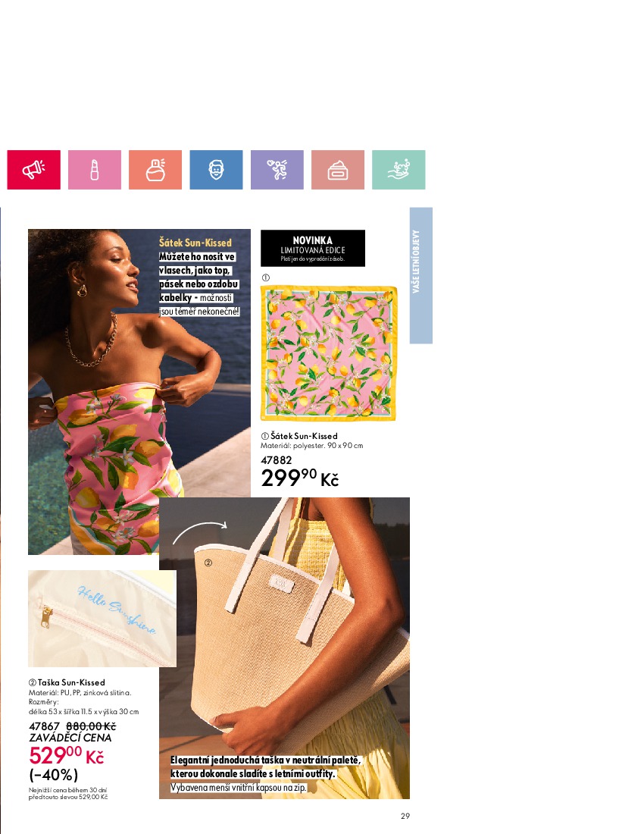The image size is (644, 834).
Task: View the Hello Sunshine inner pocket thumbnail
Action: click(x=102, y=619)
